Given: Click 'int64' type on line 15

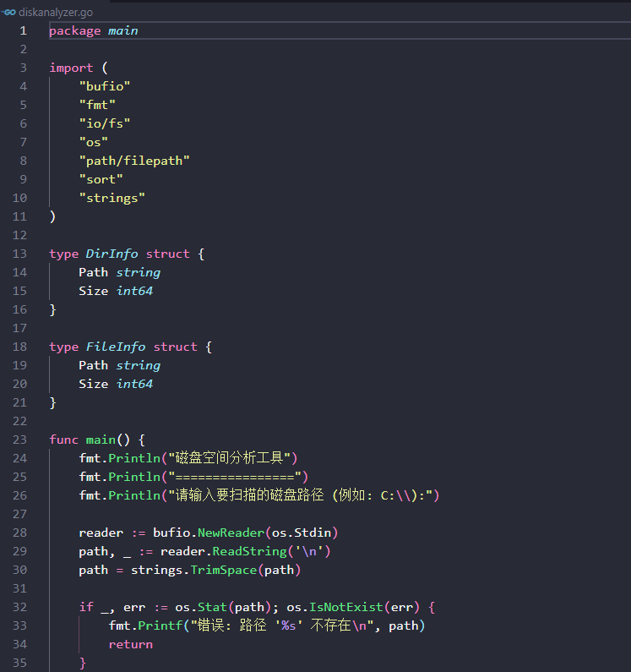Looking at the screenshot, I should (x=134, y=291).
